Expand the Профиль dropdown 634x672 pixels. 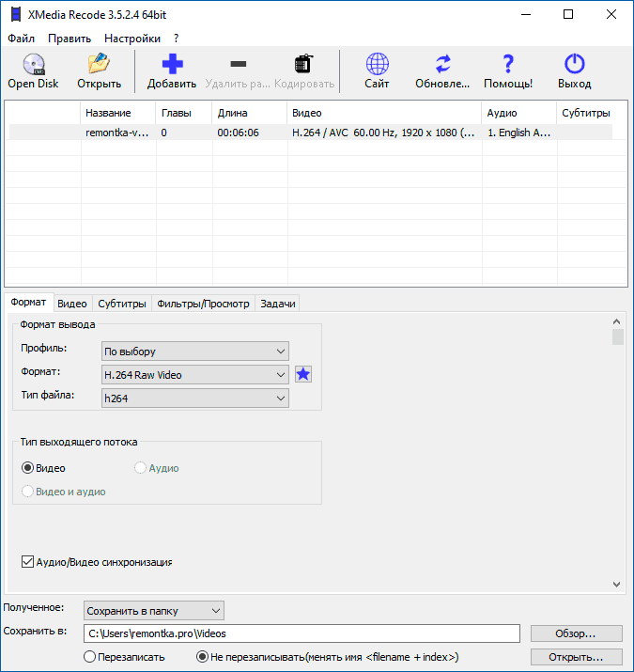point(195,352)
